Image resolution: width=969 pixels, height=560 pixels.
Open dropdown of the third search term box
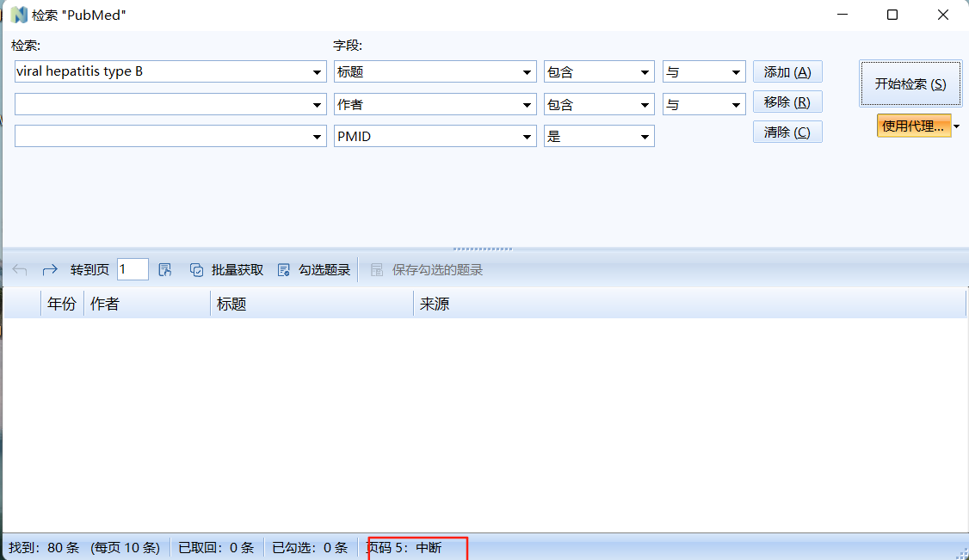[x=317, y=137]
